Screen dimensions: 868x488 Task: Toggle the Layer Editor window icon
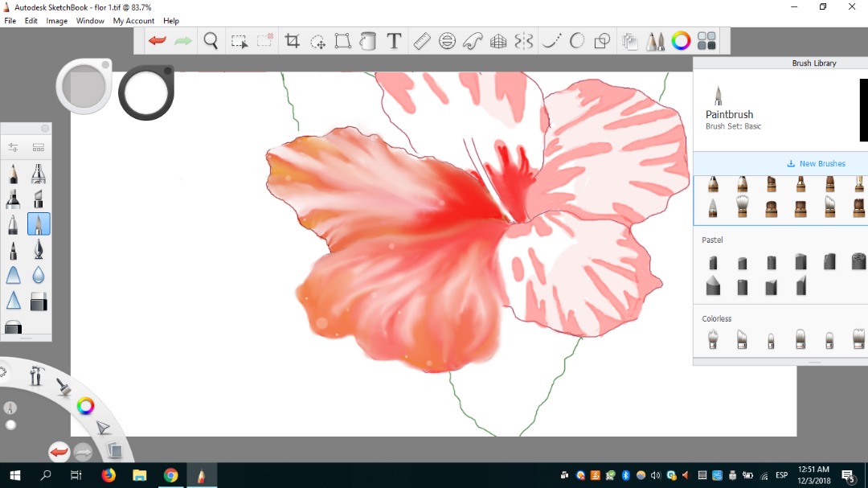pos(629,41)
